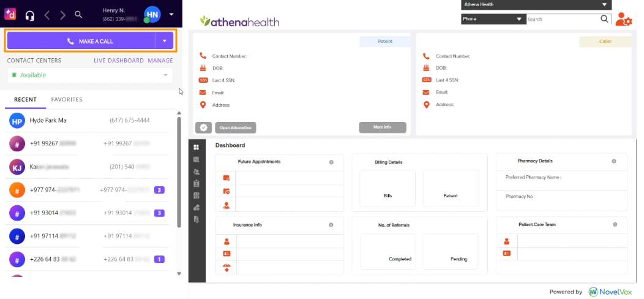Open the Henry N. account dropdown arrow
644x299 pixels.
pos(171,14)
